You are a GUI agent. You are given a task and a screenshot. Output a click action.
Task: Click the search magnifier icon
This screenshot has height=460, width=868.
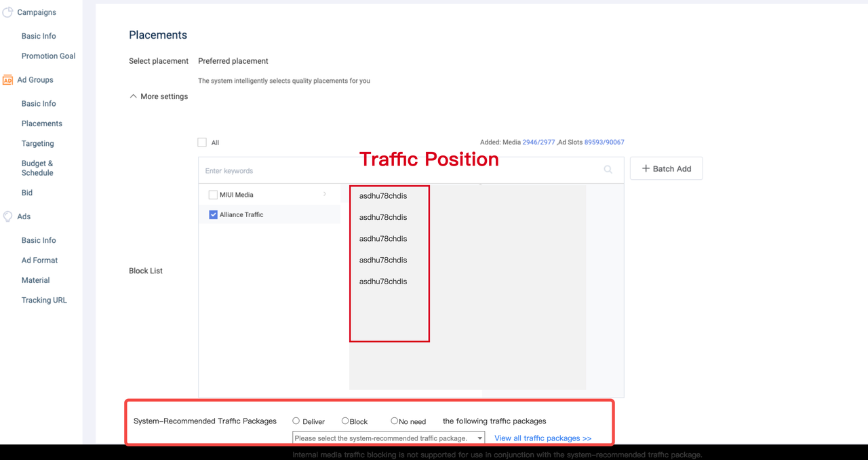tap(608, 170)
